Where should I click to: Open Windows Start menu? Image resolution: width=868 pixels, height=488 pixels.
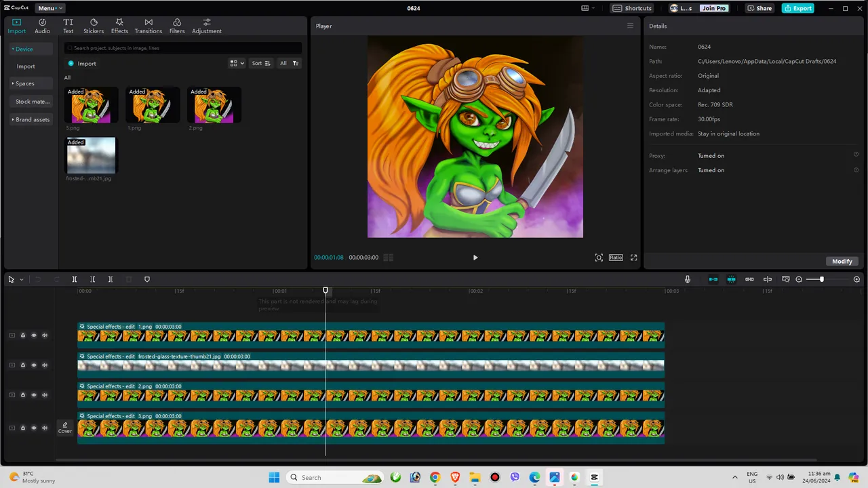point(274,477)
